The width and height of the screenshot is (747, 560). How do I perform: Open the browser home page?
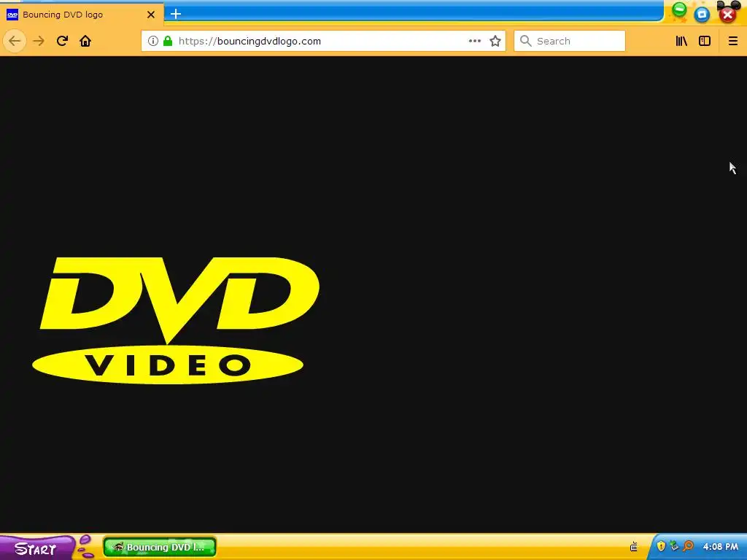pos(85,41)
